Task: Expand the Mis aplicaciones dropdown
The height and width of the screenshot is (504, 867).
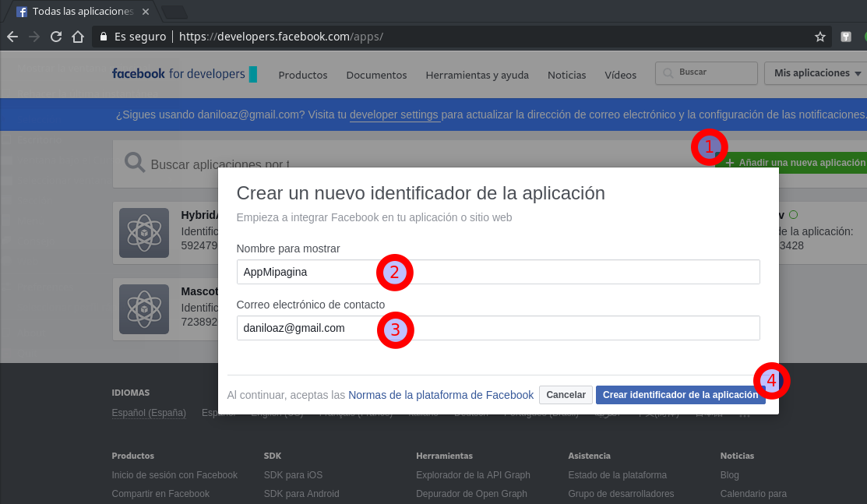Action: pyautogui.click(x=816, y=73)
